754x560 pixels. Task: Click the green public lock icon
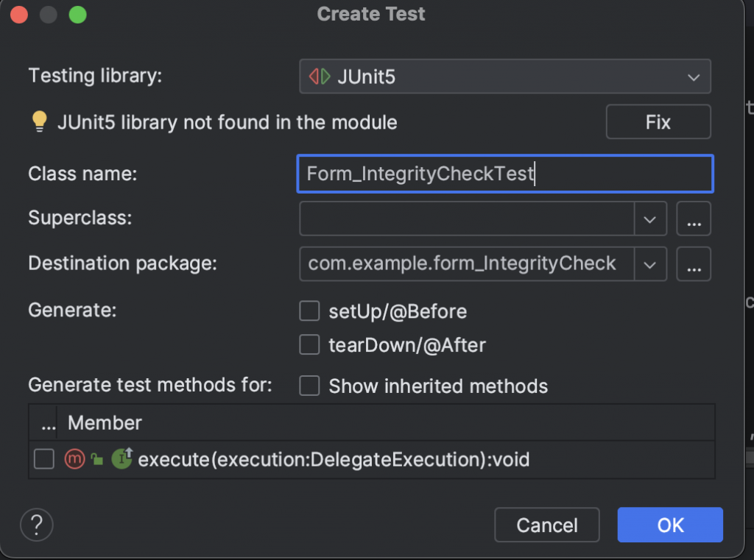96,460
